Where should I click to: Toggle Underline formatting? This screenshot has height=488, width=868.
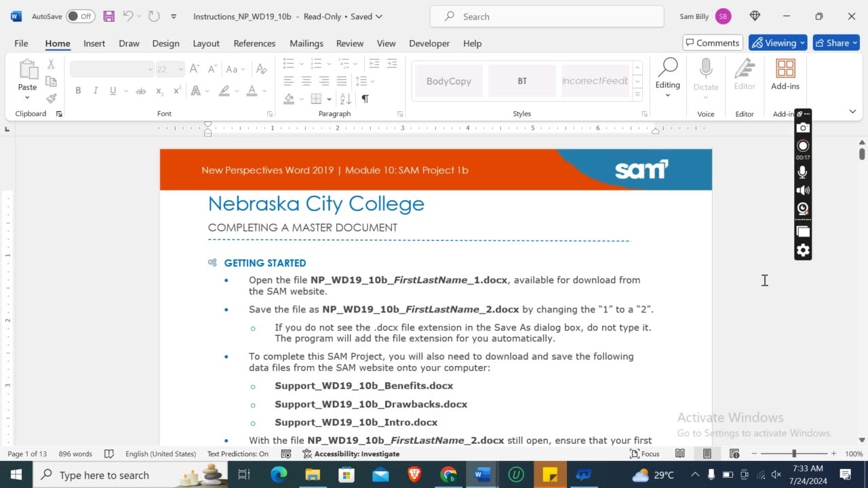[x=113, y=90]
